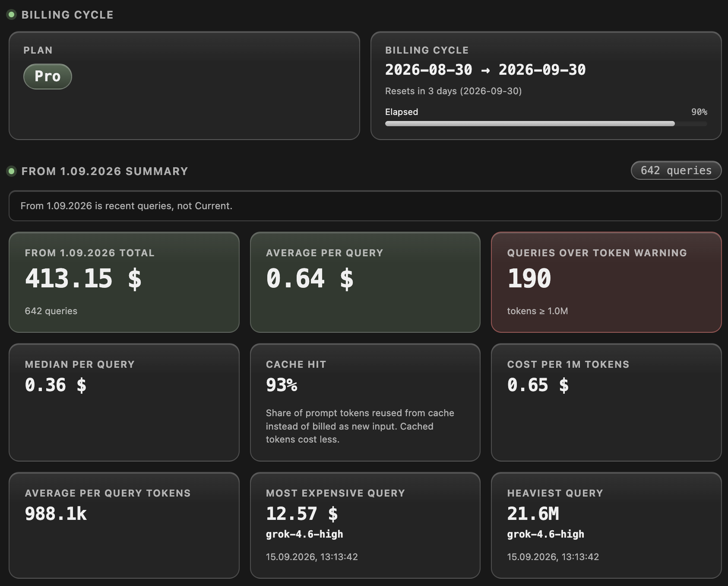Click the 12.57 $ most expensive query value
The height and width of the screenshot is (586, 728).
point(302,514)
